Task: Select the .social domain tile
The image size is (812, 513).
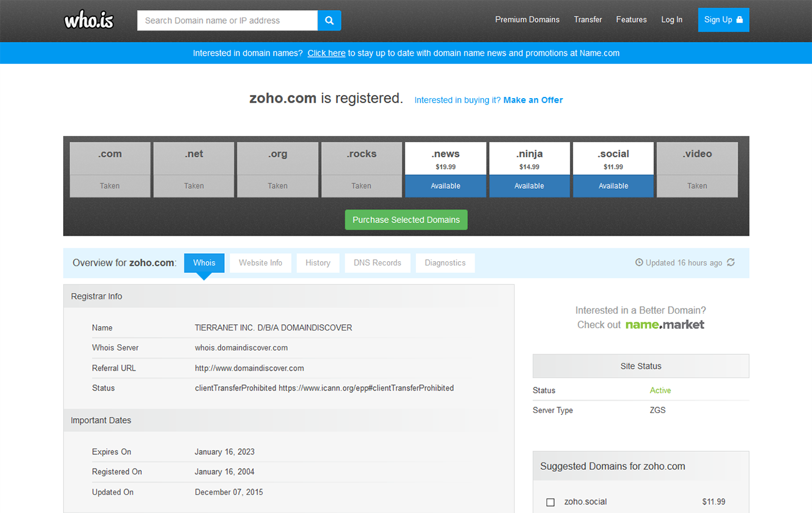Action: [613, 169]
